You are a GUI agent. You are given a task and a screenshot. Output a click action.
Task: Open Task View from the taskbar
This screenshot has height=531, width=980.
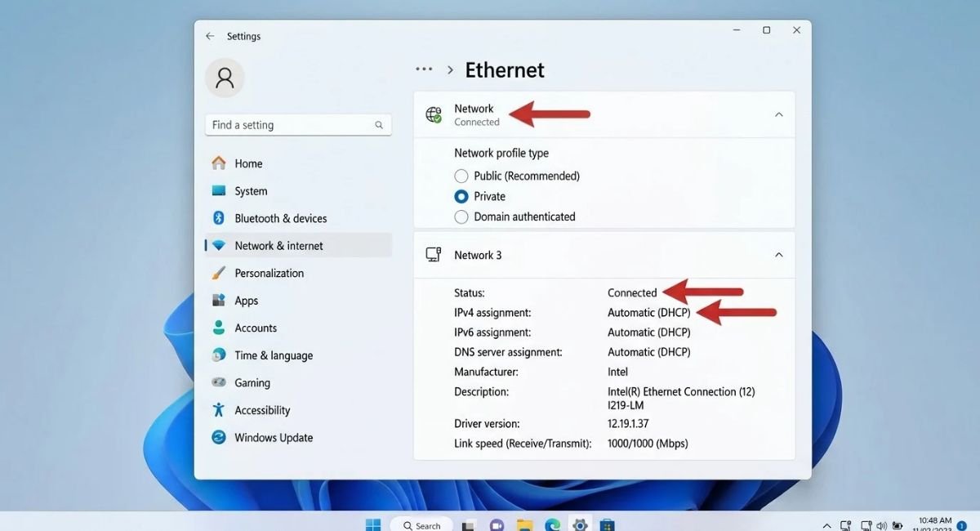[x=469, y=525]
